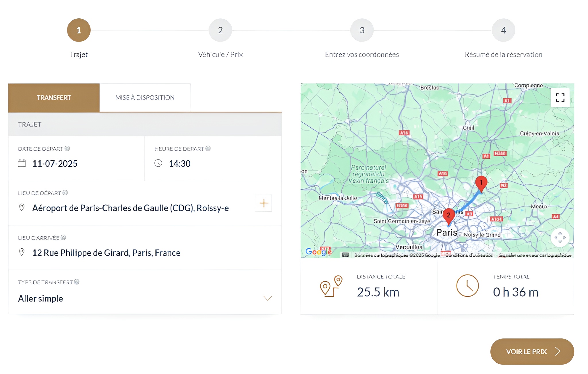Image resolution: width=588 pixels, height=374 pixels.
Task: Select the Transfert tab
Action: click(x=54, y=98)
